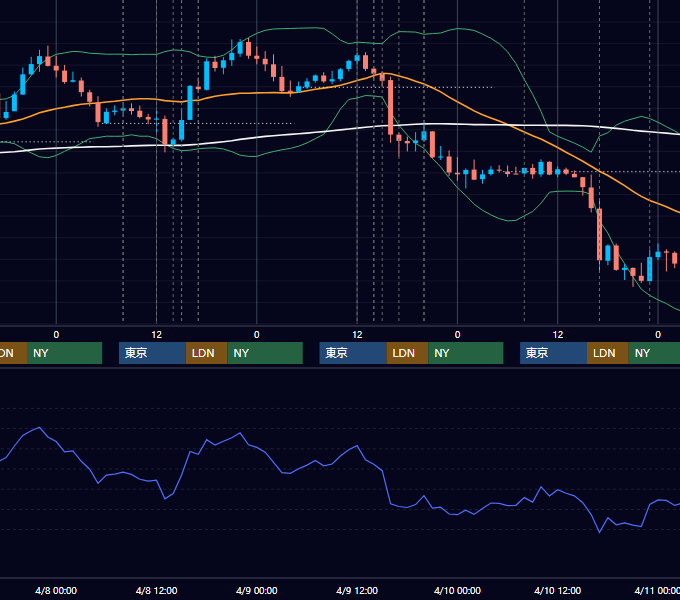Click the 東京 session block on 4/8
Screen dimensions: 680x600
tap(152, 353)
